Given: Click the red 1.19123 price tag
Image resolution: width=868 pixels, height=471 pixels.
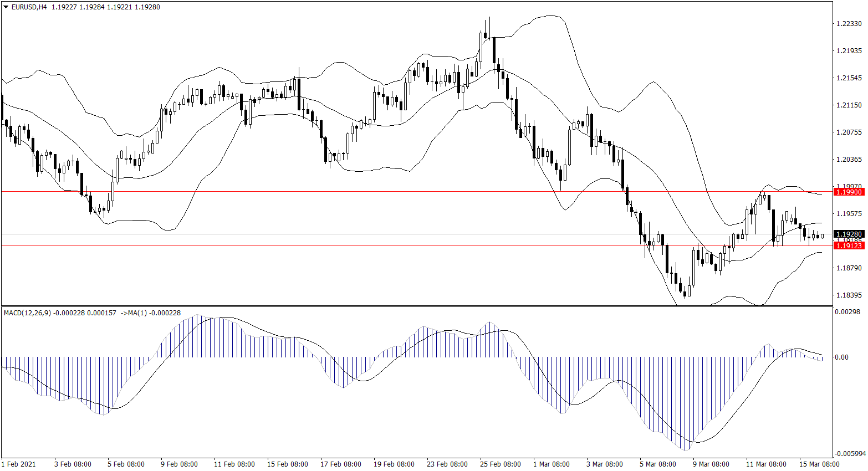Looking at the screenshot, I should pyautogui.click(x=849, y=245).
